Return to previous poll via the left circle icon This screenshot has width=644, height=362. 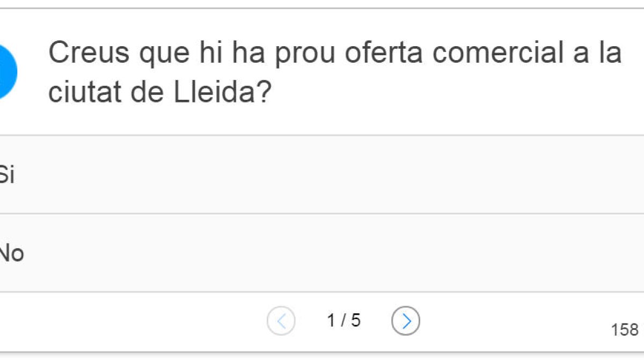tap(281, 321)
